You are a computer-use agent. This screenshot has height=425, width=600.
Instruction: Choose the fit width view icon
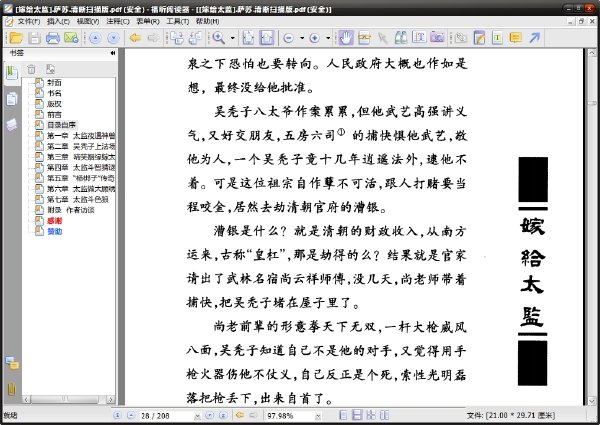267,37
